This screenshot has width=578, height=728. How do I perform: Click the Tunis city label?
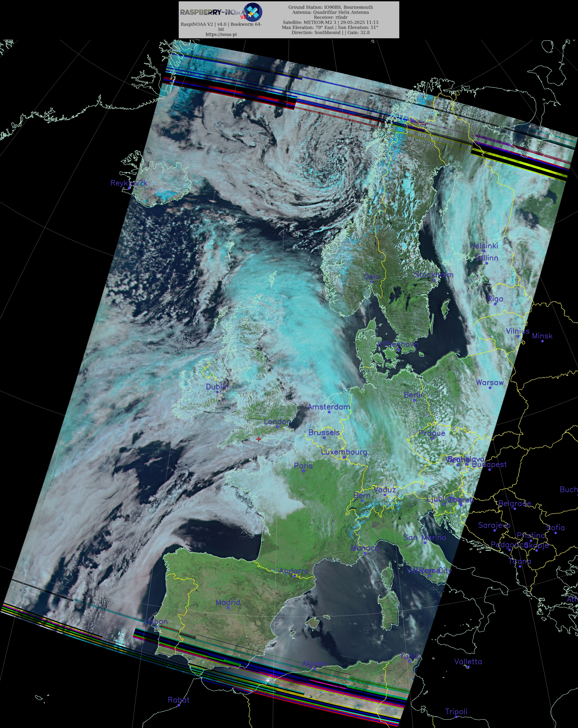tap(409, 656)
